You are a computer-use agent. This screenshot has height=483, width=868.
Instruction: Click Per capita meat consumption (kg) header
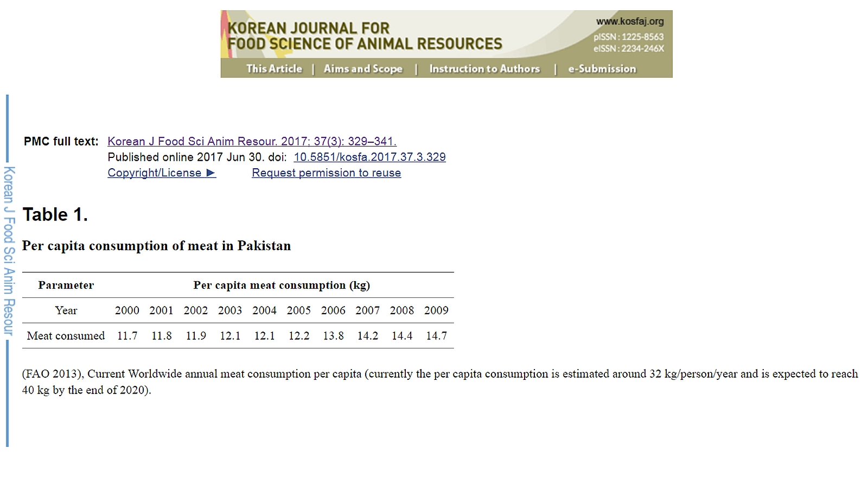282,285
